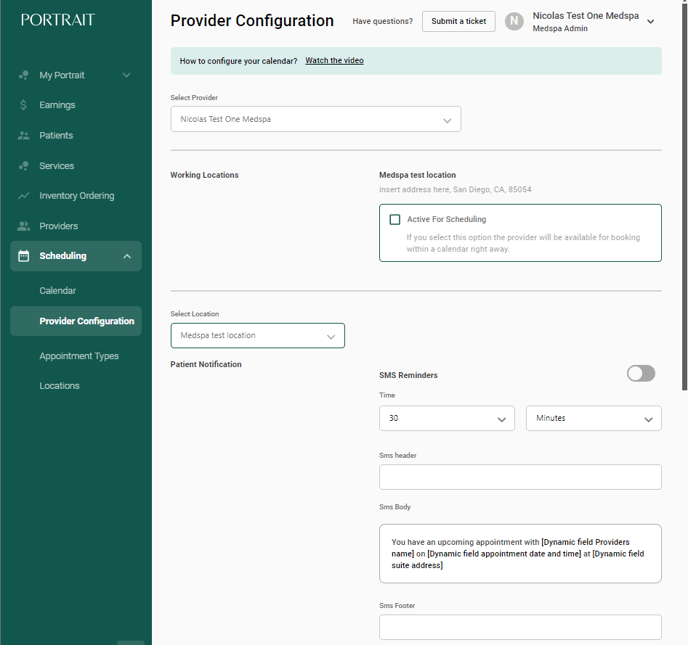The width and height of the screenshot is (688, 645).
Task: Open the Minutes time unit dropdown
Action: click(594, 418)
